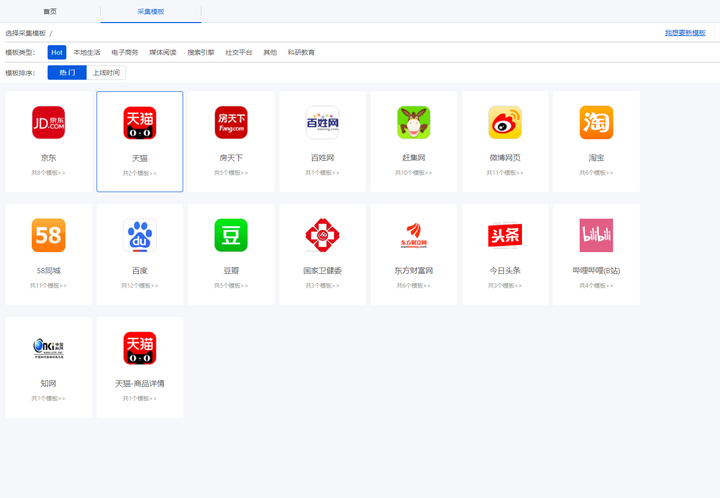The image size is (720, 498).
Task: Filter templates by 社交平台
Action: pos(239,52)
